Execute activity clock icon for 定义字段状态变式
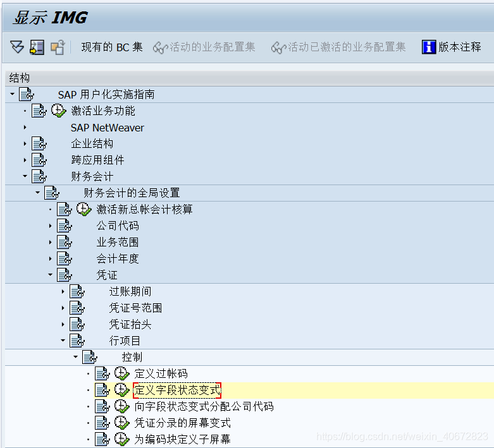494x448 pixels. (121, 390)
